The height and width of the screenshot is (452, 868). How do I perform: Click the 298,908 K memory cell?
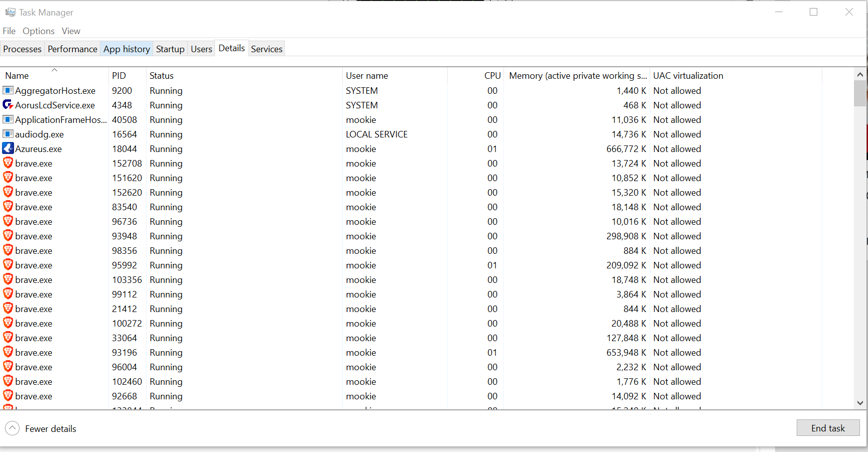(626, 236)
